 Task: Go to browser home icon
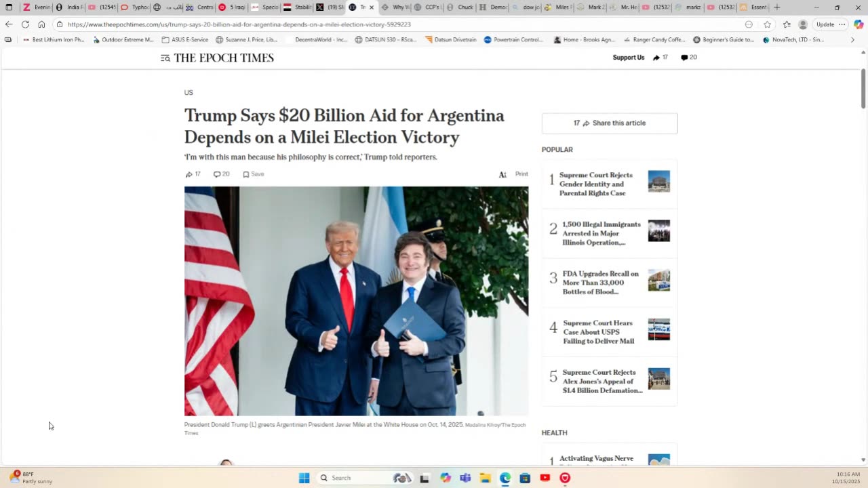tap(41, 24)
